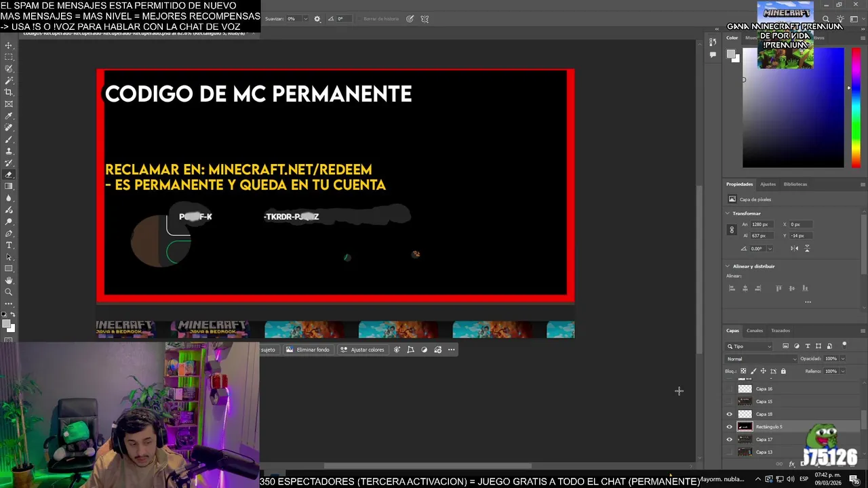Select the Frame tool
The width and height of the screenshot is (868, 488).
tap(9, 104)
